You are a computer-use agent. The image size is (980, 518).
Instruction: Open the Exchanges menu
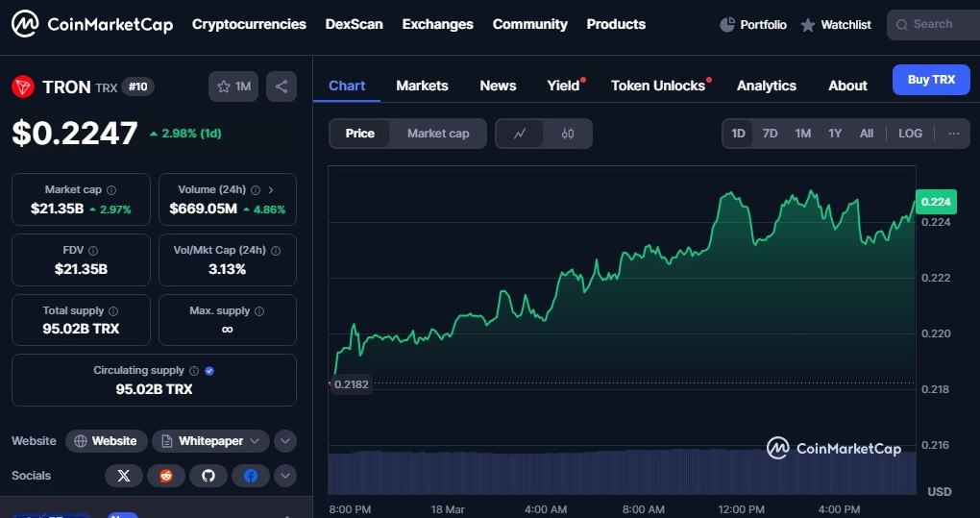[x=437, y=24]
